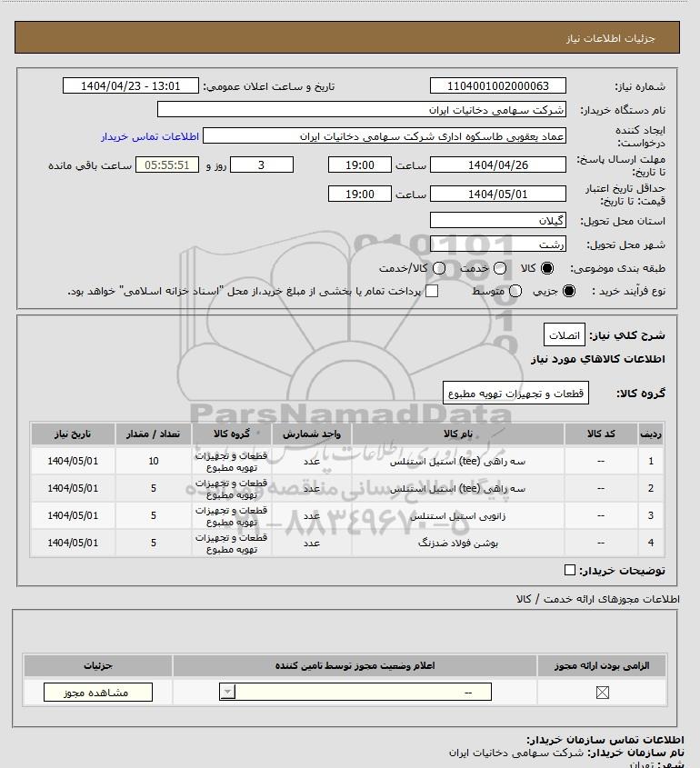Click the شرح کلی نیاز field اتصلات
The width and height of the screenshot is (700, 768).
(x=565, y=335)
